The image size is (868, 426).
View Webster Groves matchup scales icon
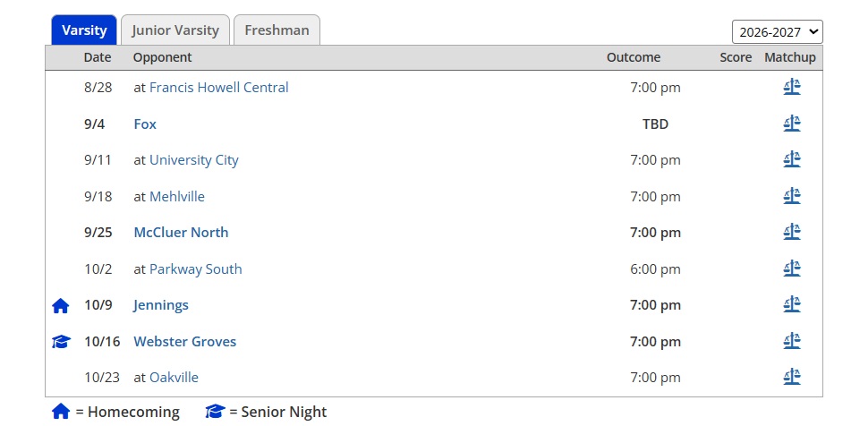(x=792, y=341)
